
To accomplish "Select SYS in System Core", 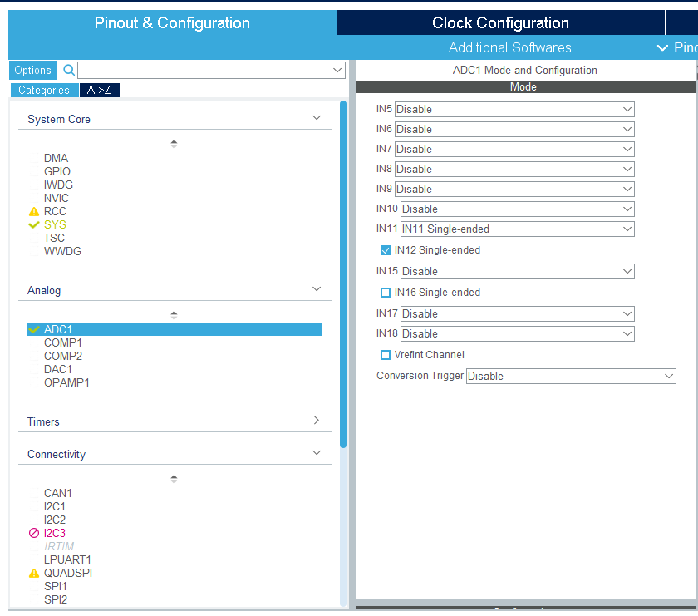I will pos(55,225).
